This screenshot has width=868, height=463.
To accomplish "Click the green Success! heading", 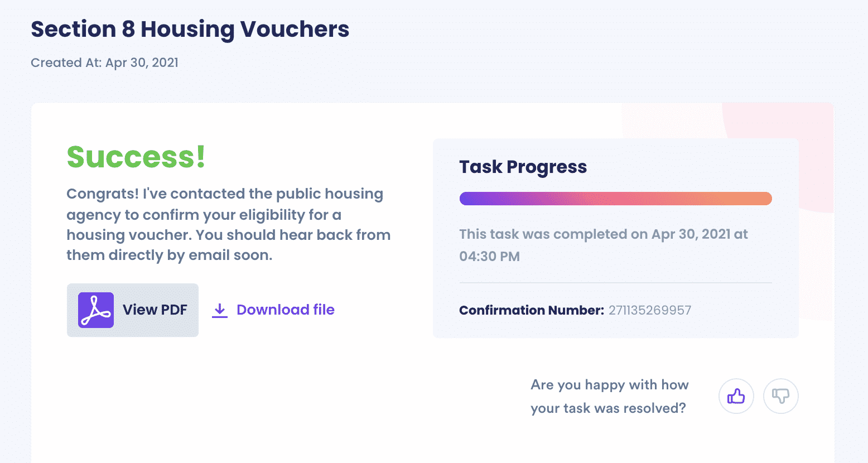I will (136, 157).
